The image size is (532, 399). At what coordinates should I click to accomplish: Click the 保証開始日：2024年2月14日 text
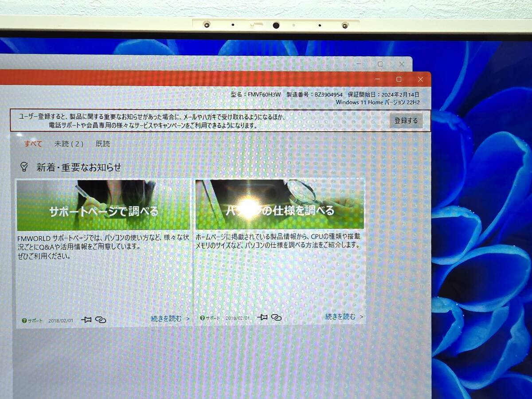pyautogui.click(x=383, y=94)
